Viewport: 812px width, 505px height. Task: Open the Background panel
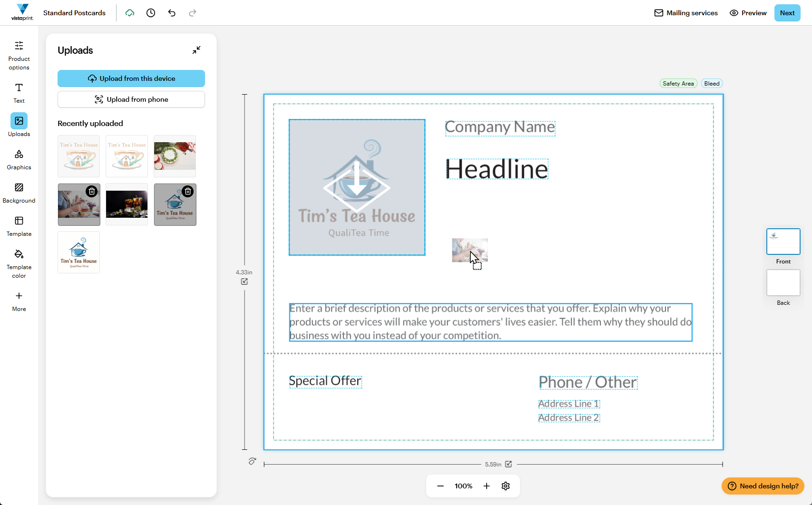tap(19, 193)
